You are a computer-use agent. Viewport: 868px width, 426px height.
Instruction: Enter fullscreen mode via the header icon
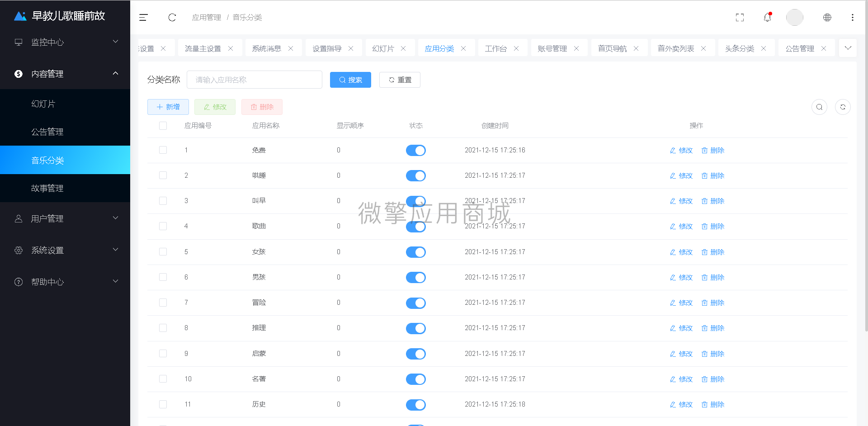(740, 17)
